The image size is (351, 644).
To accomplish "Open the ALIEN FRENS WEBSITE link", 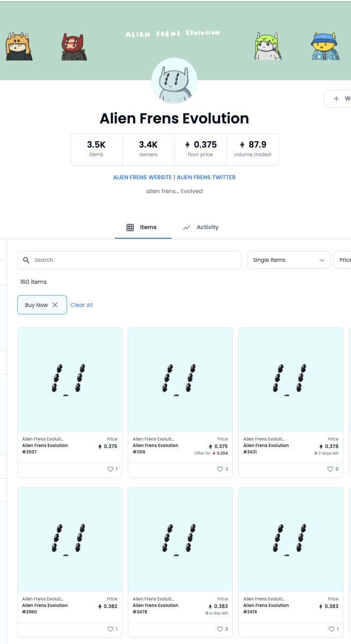I will coord(142,177).
